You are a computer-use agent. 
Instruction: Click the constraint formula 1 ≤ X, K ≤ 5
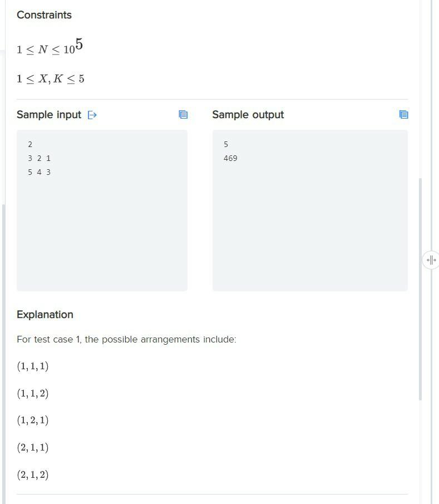coord(51,79)
